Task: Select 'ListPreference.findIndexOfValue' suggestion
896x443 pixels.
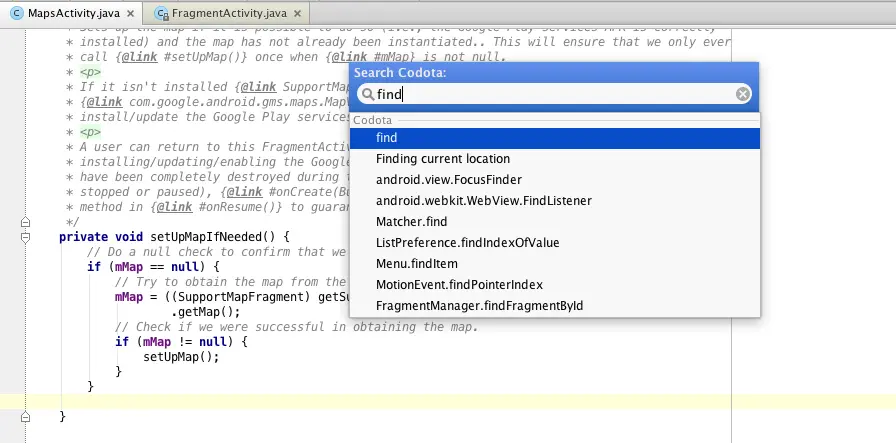Action: [x=554, y=243]
